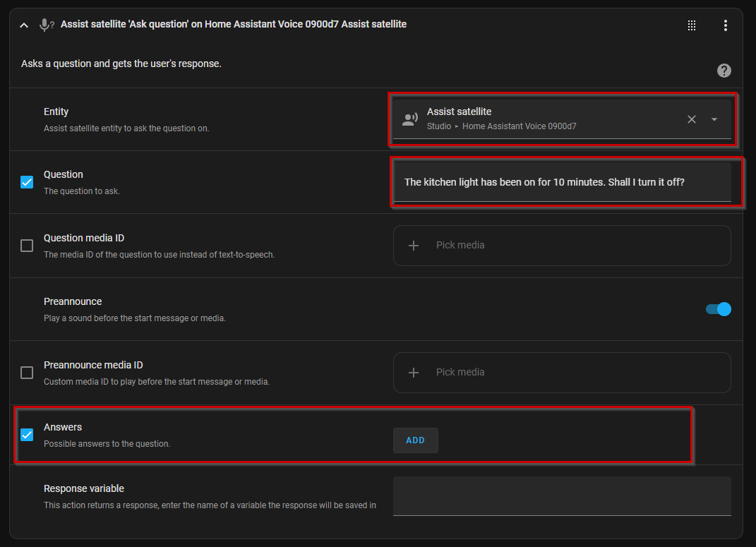The image size is (756, 547).
Task: Clear the selected Assist satellite entity
Action: coord(691,119)
